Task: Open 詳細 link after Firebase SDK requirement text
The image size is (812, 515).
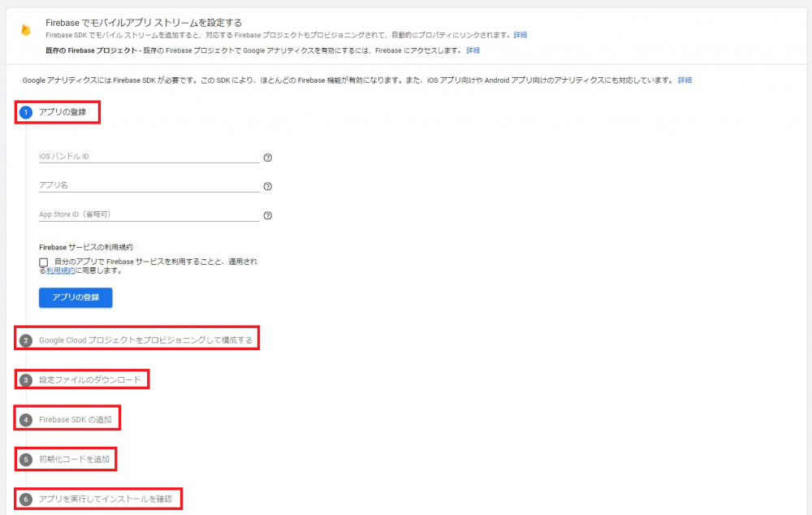Action: point(685,80)
